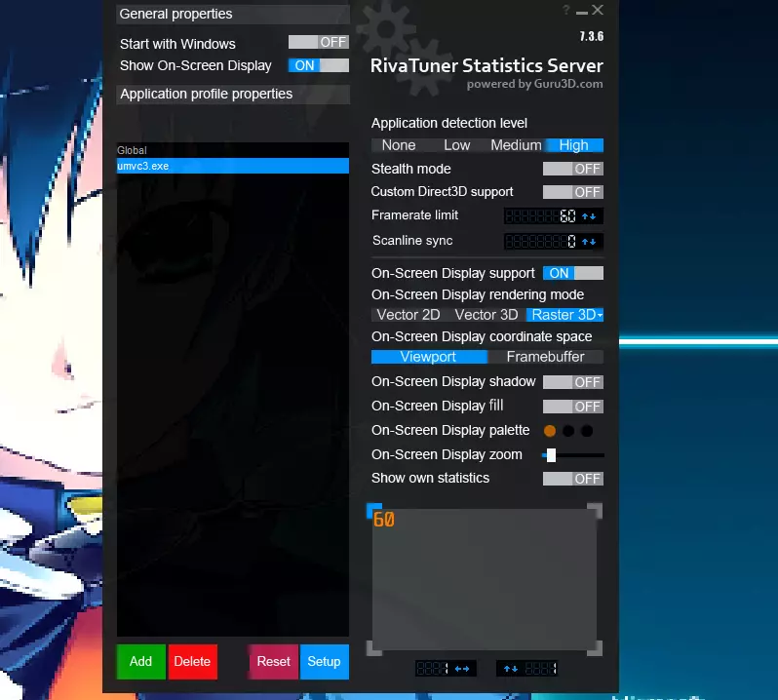778x700 pixels.
Task: Click the horizontal position left-right arrows
Action: [462, 669]
